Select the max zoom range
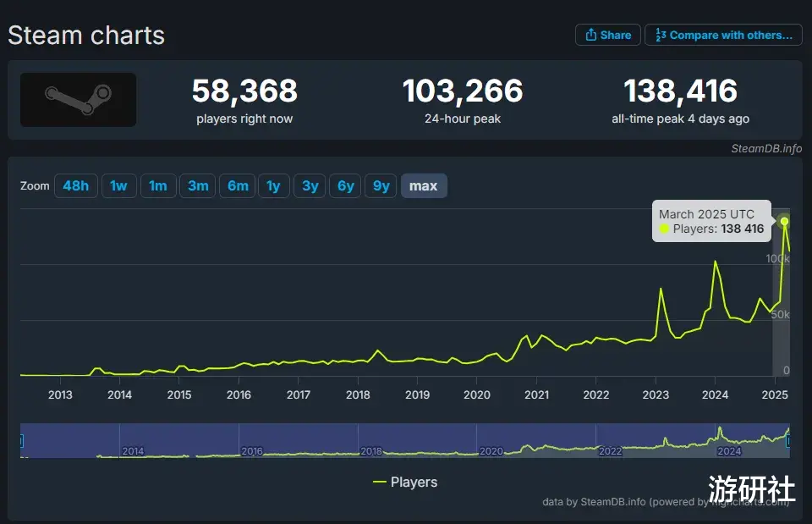Viewport: 812px width, 524px height. tap(424, 185)
